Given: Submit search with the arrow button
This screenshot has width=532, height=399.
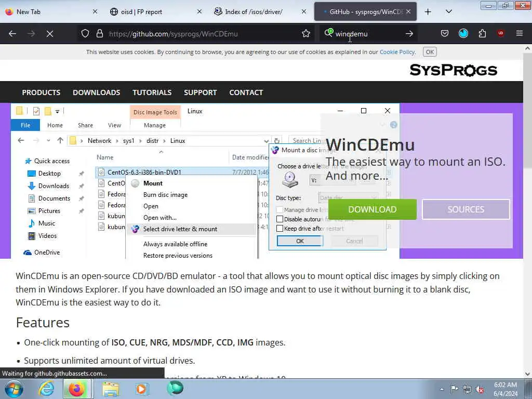Looking at the screenshot, I should [409, 34].
